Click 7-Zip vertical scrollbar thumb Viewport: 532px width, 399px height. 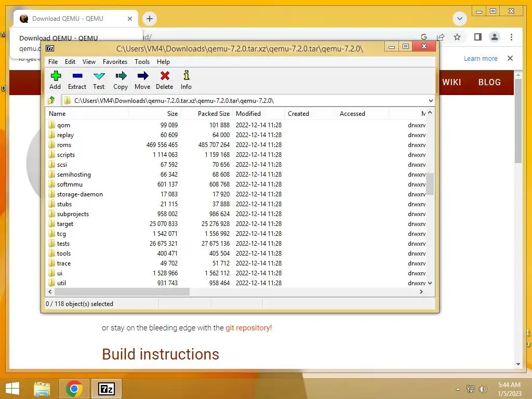point(430,184)
